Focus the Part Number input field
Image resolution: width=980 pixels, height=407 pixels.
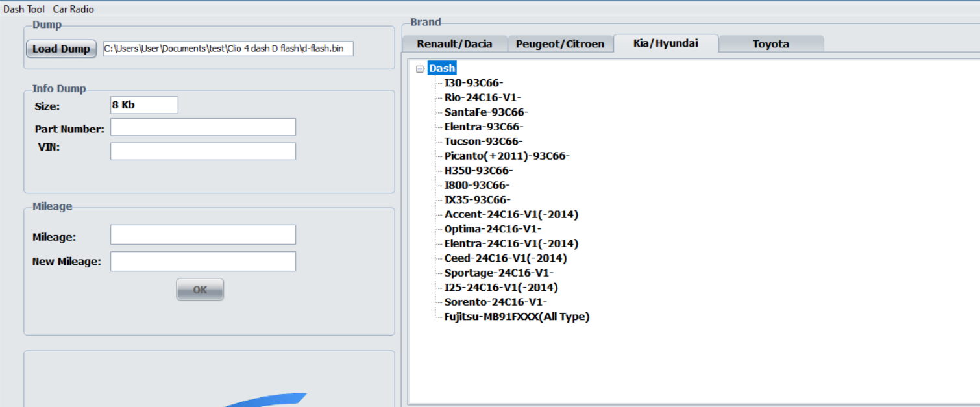click(202, 127)
